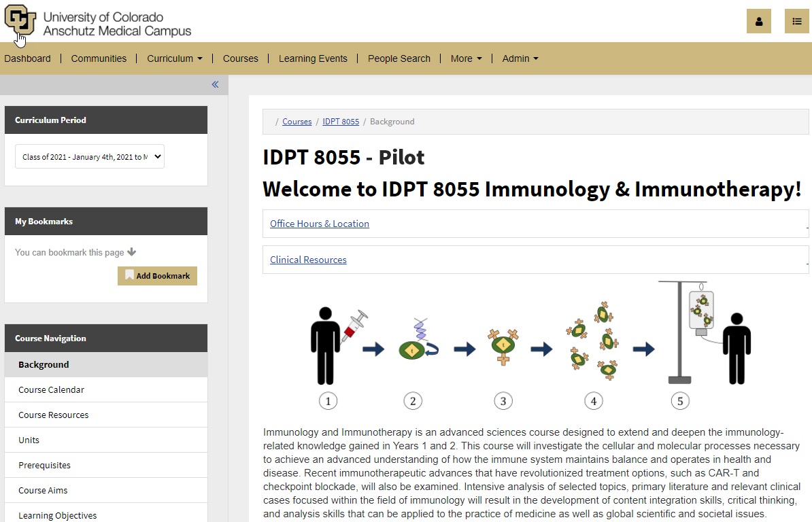Open Prerequisites in Course Navigation
The height and width of the screenshot is (522, 812).
coord(45,466)
